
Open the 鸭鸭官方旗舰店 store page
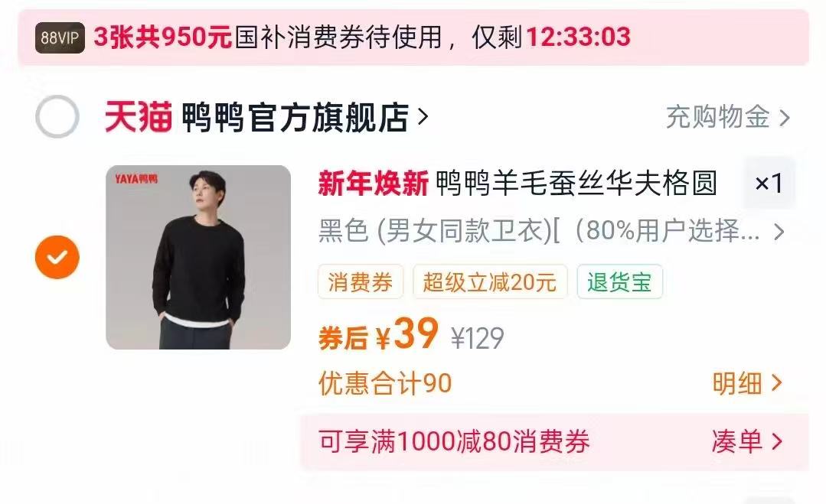(x=295, y=116)
